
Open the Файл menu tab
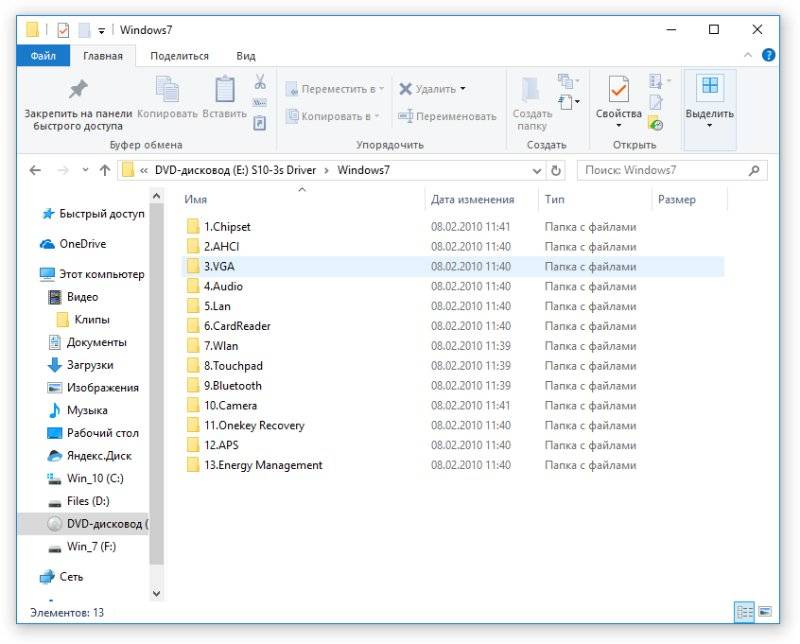(x=43, y=56)
